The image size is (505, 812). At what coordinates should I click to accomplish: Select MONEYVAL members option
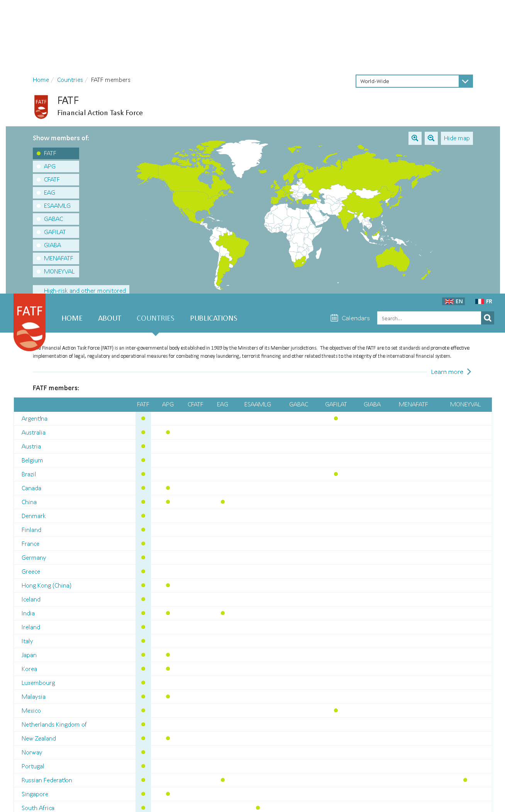[x=56, y=272]
